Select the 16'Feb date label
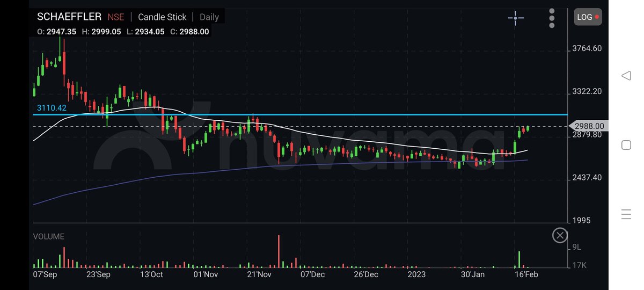644x290 pixels. tap(526, 274)
